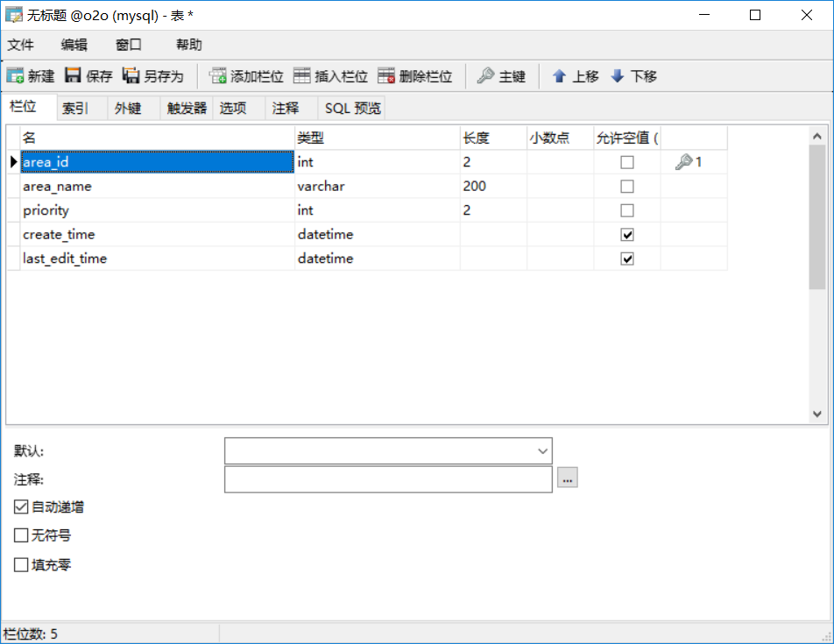Click int type cell of priority

[378, 210]
